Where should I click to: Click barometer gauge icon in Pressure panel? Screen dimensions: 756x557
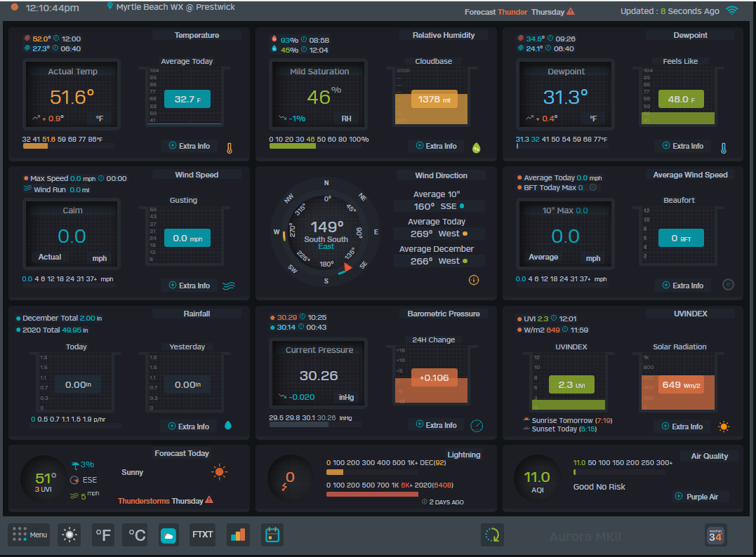coord(477,425)
